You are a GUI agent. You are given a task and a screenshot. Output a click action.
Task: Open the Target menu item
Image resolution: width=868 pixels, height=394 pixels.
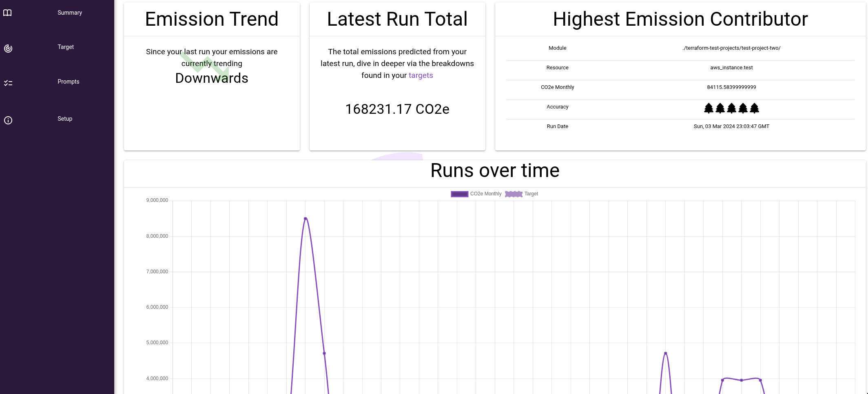[x=66, y=47]
